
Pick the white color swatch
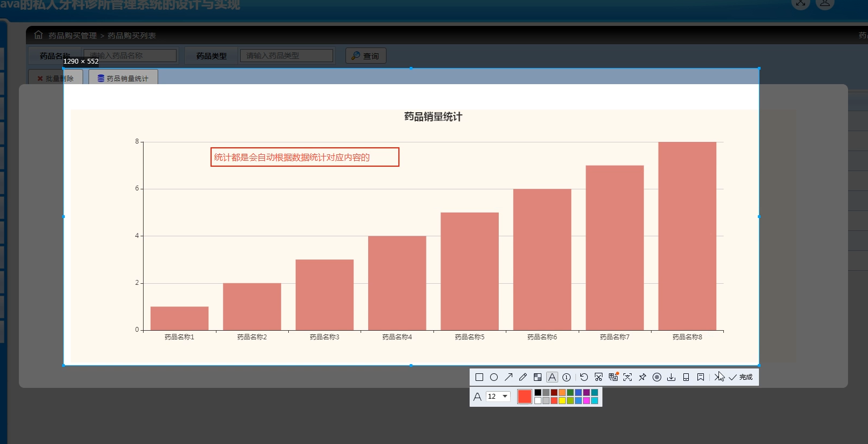click(538, 401)
